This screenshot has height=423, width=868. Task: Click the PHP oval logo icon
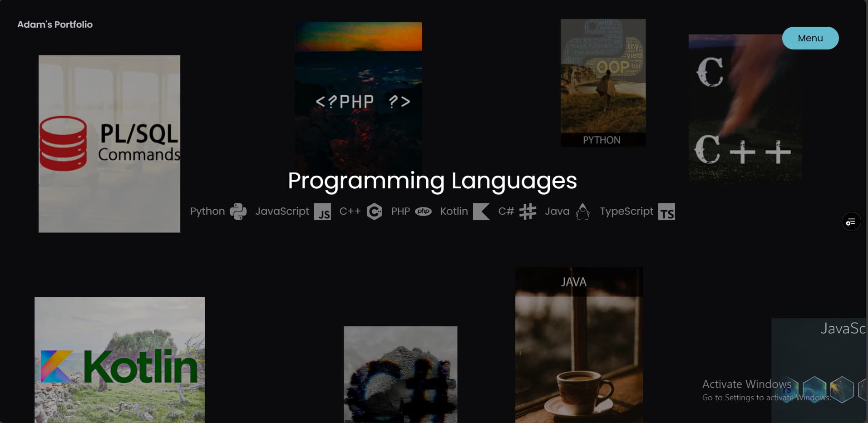pos(423,211)
